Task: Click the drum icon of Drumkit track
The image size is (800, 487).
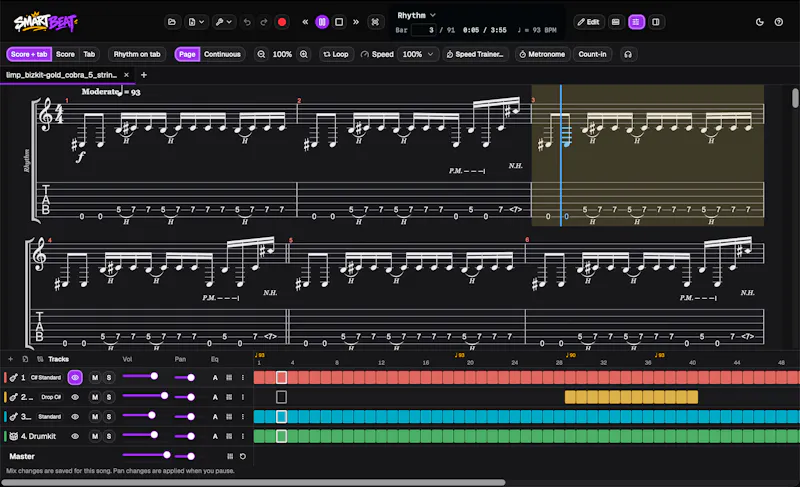Action: [14, 436]
